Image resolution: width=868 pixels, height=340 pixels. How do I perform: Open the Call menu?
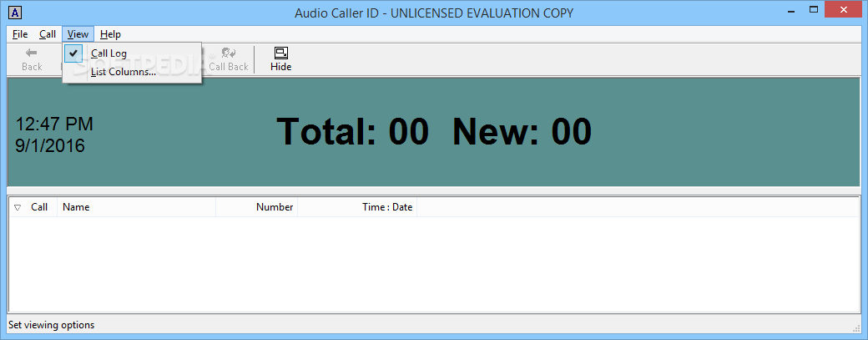tap(48, 34)
